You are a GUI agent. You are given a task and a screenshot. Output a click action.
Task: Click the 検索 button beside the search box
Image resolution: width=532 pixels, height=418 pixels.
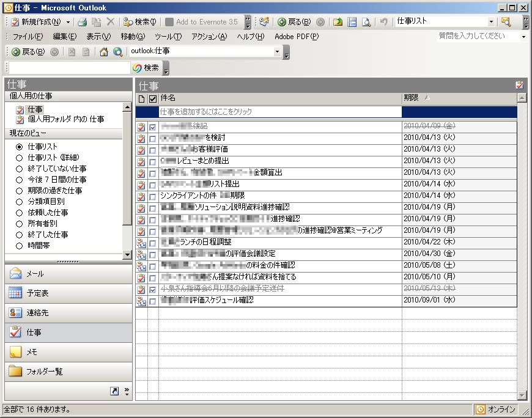[146, 68]
